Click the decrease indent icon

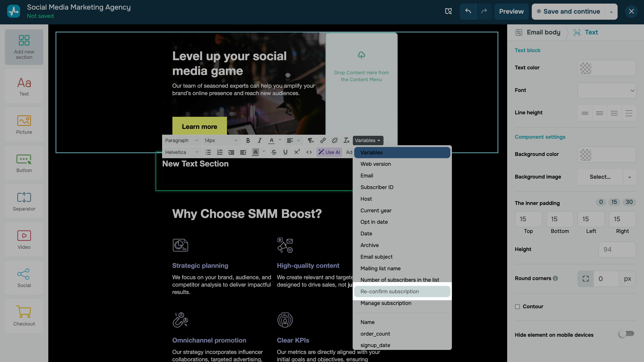[x=243, y=152]
